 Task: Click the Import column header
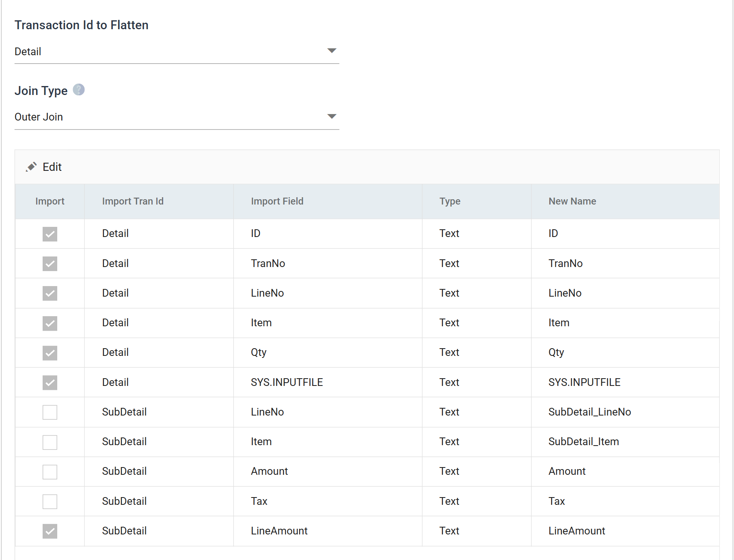(50, 201)
